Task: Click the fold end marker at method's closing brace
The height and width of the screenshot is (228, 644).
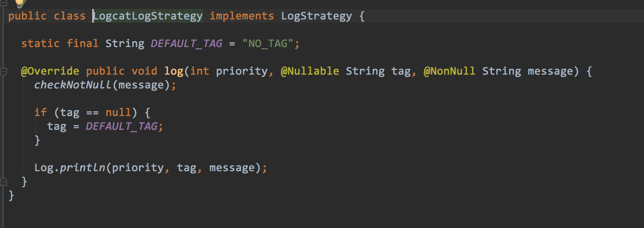Action: pyautogui.click(x=4, y=181)
